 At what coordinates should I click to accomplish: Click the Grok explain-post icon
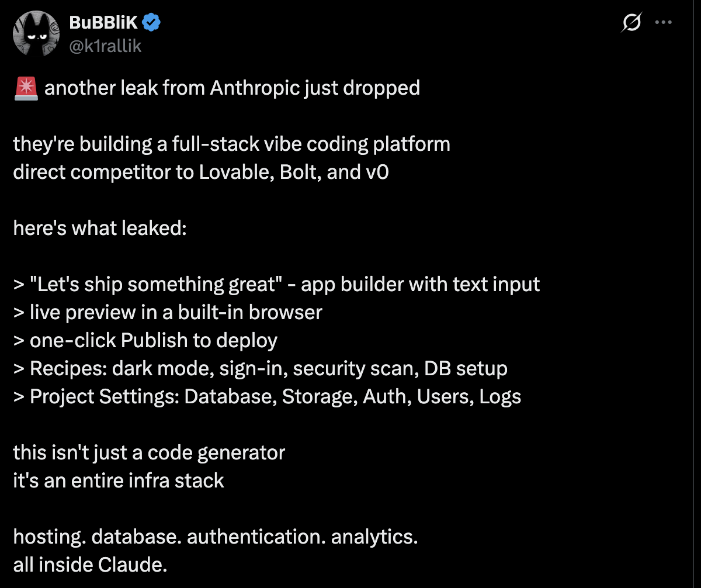coord(631,23)
